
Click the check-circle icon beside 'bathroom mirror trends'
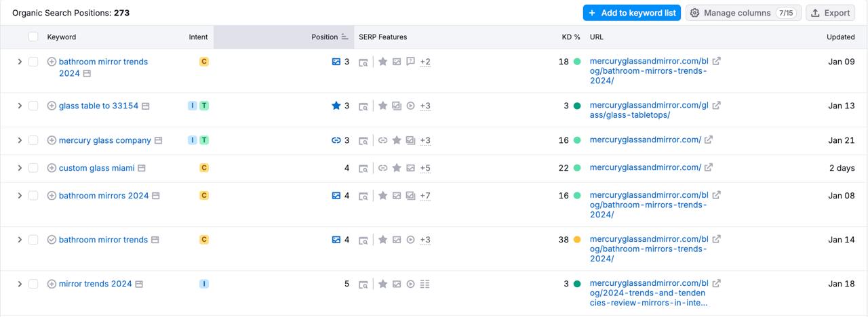(52, 240)
